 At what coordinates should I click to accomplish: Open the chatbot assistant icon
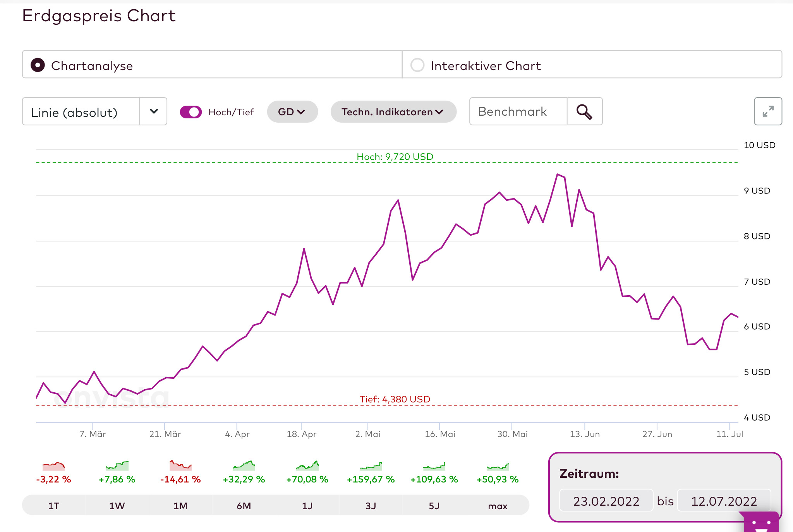pos(761,522)
